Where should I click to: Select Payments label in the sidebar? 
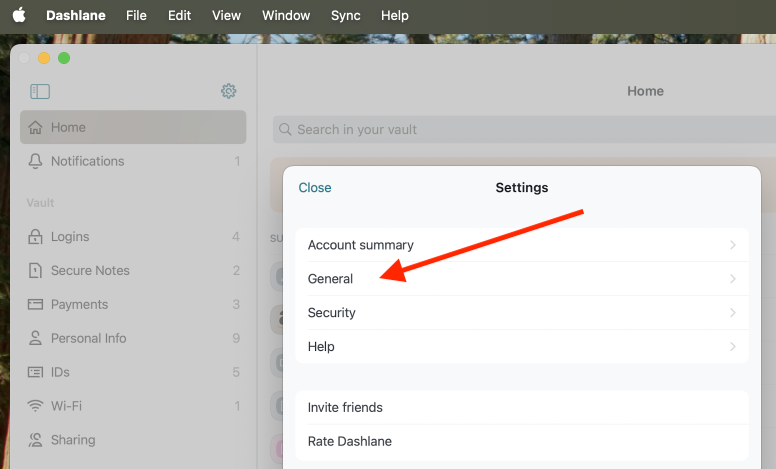pos(79,304)
